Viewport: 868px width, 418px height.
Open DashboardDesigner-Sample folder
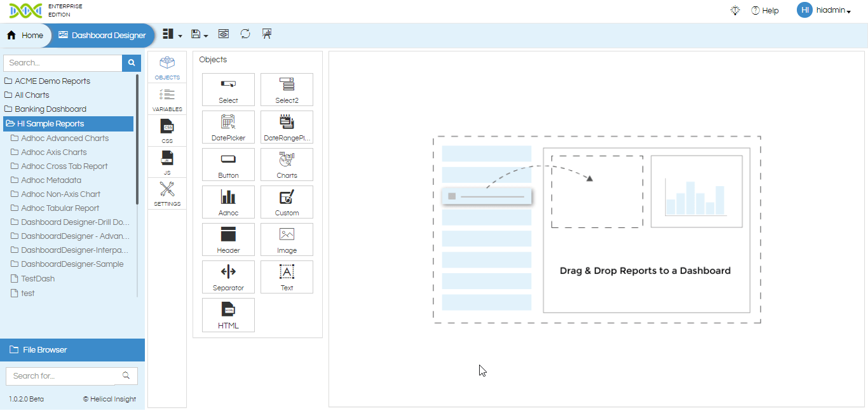tap(67, 264)
